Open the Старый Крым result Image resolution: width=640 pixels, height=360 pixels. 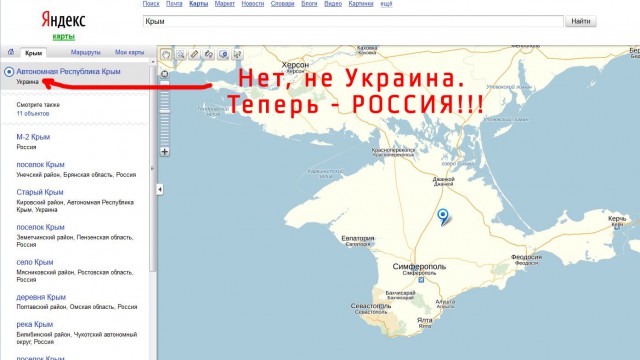pos(40,192)
